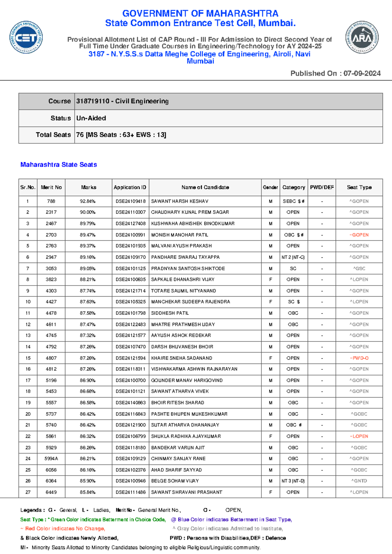Click gray legend Admitted to Institute
The image size is (392, 554).
point(228,529)
